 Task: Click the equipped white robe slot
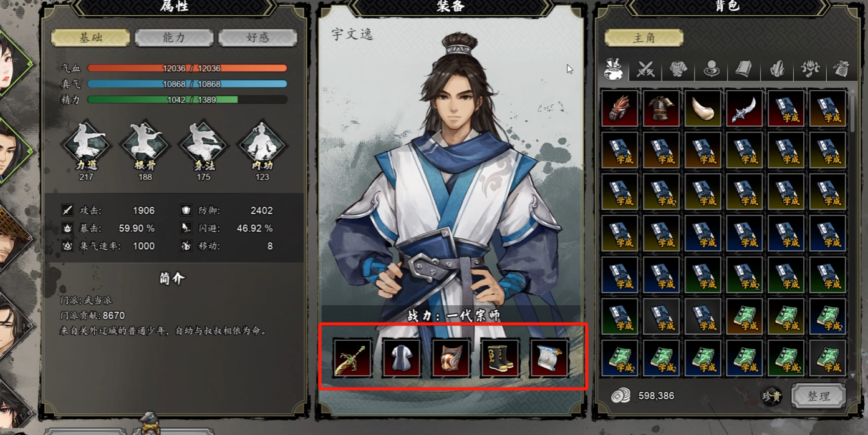[x=402, y=358]
